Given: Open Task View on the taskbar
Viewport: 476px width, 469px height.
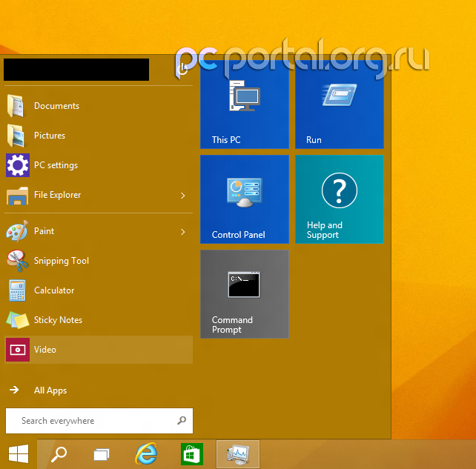Looking at the screenshot, I should point(102,453).
